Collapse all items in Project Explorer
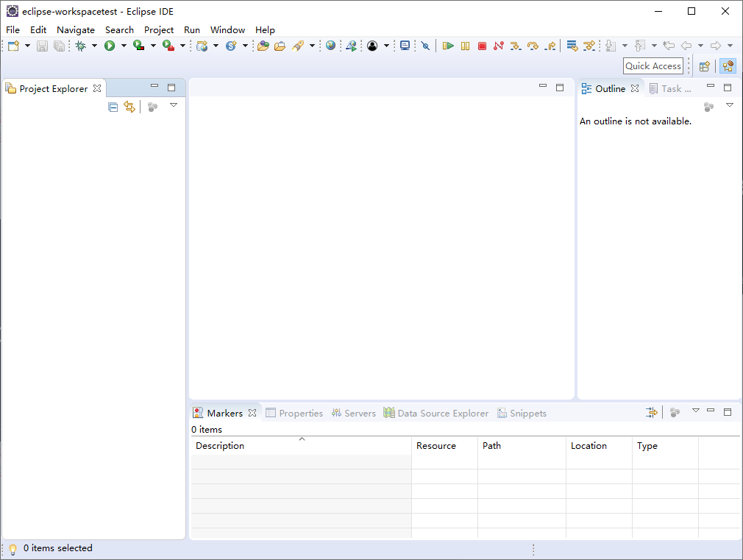 click(x=113, y=107)
